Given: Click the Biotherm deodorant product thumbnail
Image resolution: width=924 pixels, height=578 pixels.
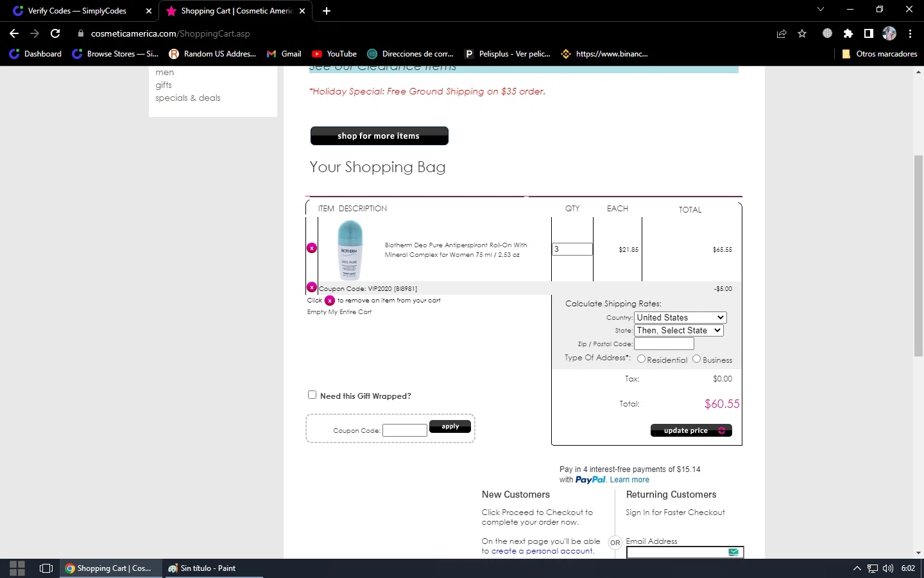Looking at the screenshot, I should [x=350, y=250].
